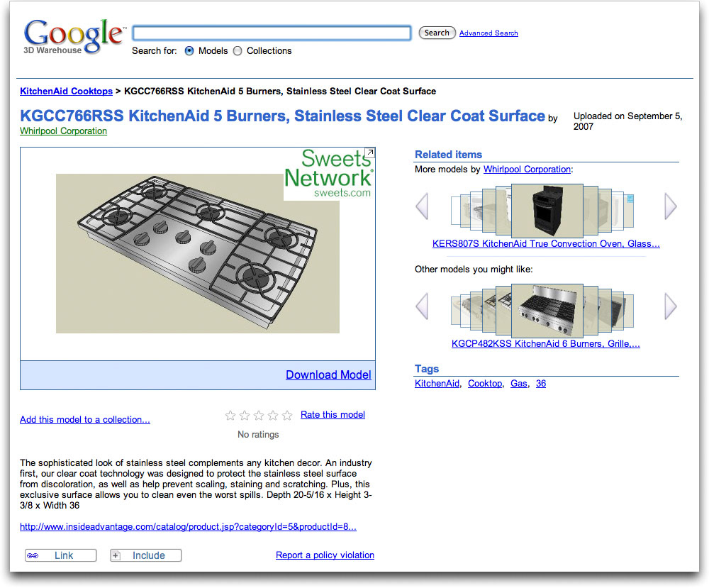This screenshot has height=588, width=709.
Task: Click 'Other models you might like:' text
Action: pyautogui.click(x=474, y=269)
